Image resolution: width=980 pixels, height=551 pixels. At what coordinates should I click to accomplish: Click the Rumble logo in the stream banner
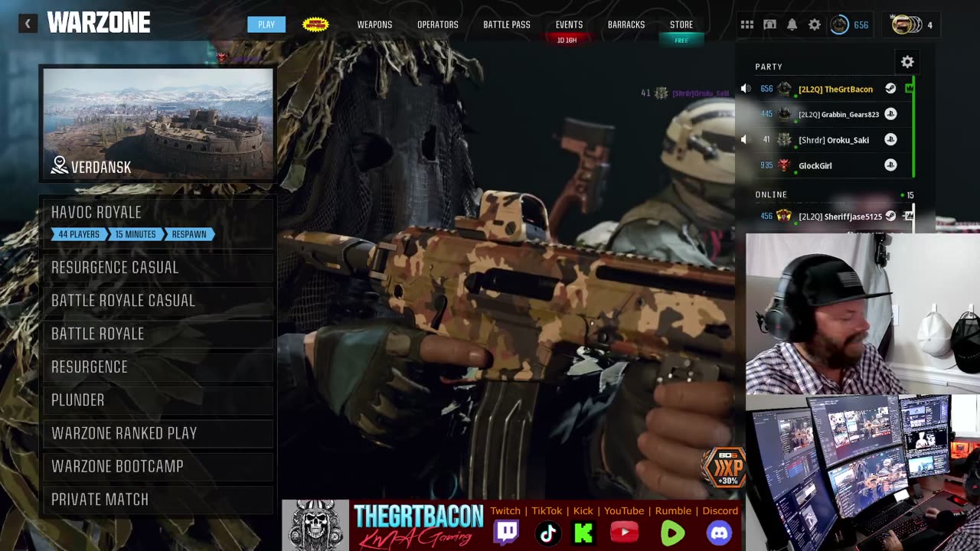673,533
